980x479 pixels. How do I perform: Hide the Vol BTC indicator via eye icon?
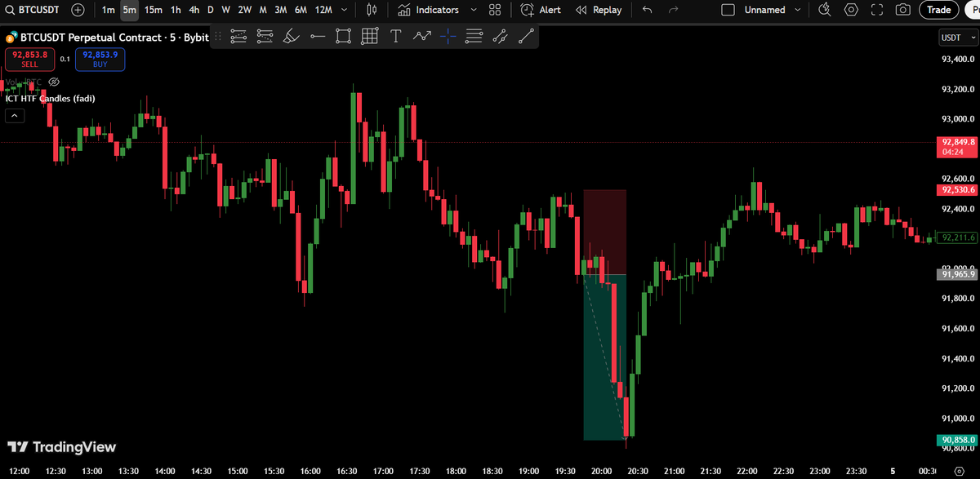54,82
